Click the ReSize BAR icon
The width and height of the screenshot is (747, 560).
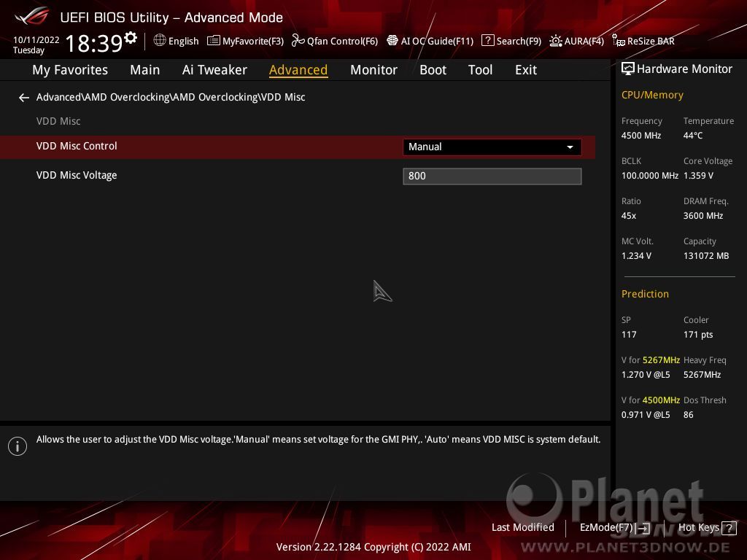pos(619,41)
